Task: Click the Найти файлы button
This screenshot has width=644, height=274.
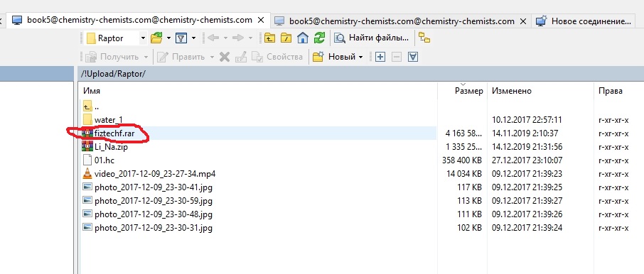Action: click(372, 38)
